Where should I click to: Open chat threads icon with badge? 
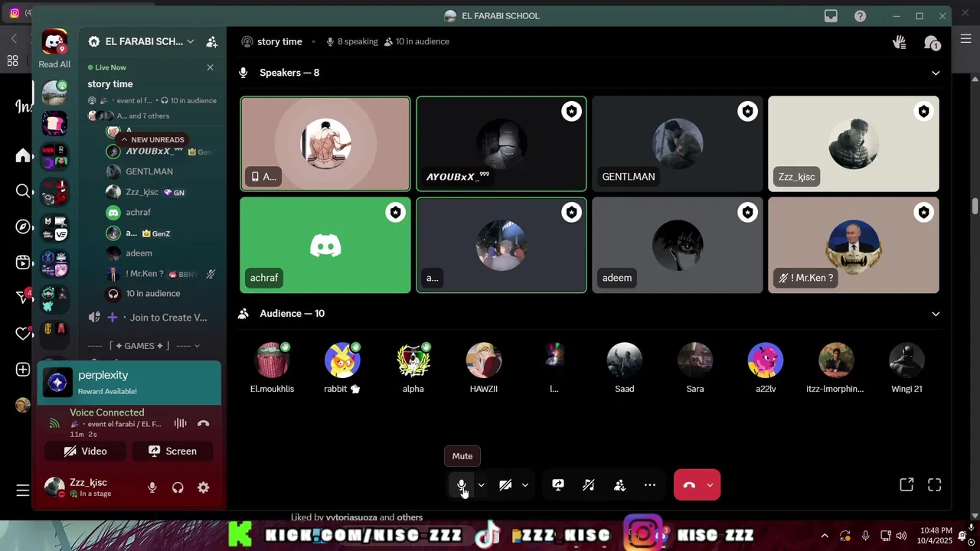tap(932, 43)
